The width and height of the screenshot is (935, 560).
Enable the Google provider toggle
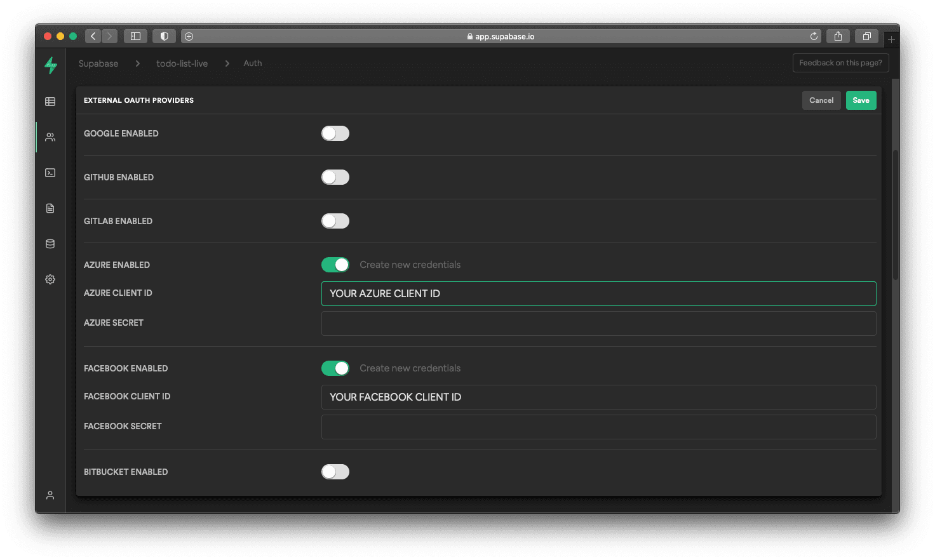[x=335, y=133]
